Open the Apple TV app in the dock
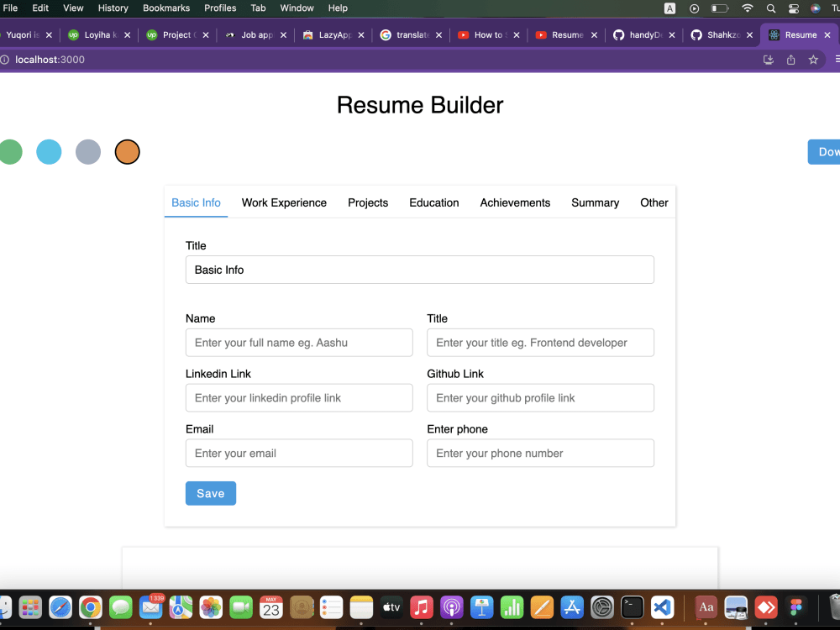Image resolution: width=840 pixels, height=630 pixels. [391, 606]
